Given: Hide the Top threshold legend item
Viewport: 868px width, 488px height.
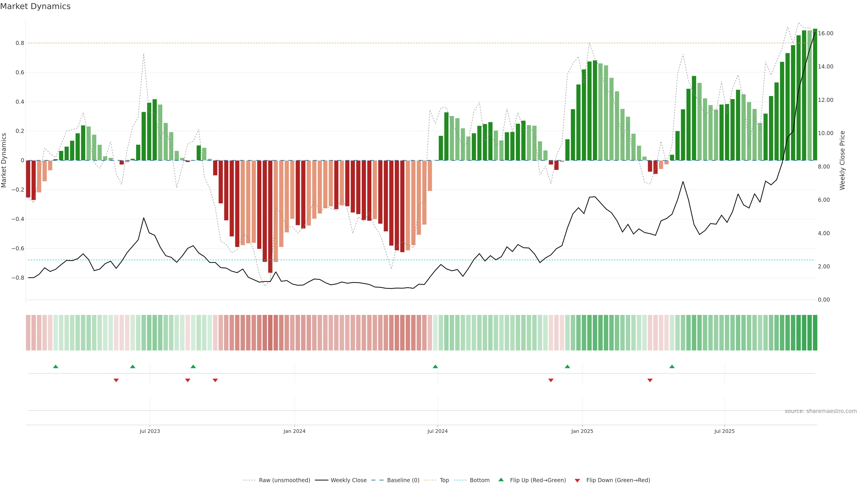Looking at the screenshot, I should point(444,480).
